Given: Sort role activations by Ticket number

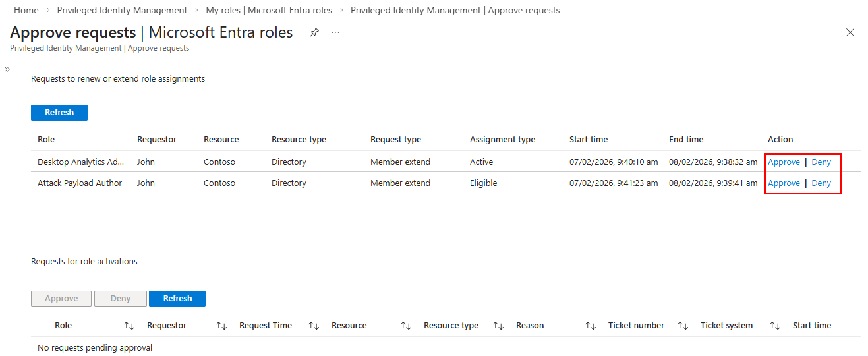Looking at the screenshot, I should 682,326.
